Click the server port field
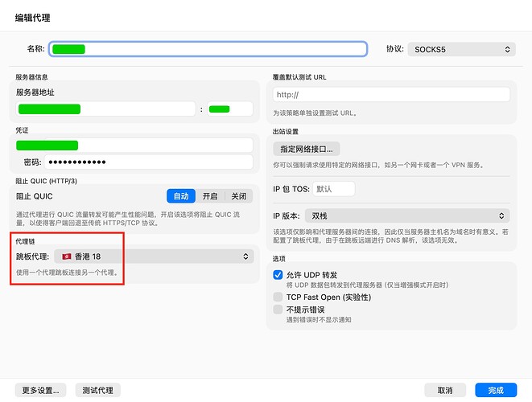This screenshot has height=402, width=532. (230, 109)
